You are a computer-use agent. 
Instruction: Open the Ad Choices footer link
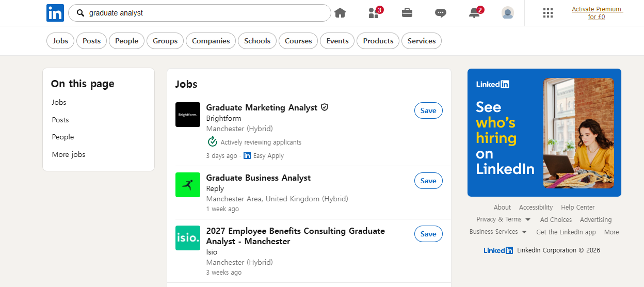coord(556,220)
